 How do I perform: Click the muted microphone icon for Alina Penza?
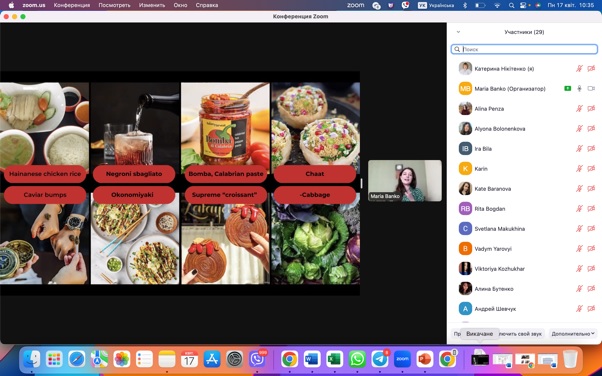click(579, 109)
